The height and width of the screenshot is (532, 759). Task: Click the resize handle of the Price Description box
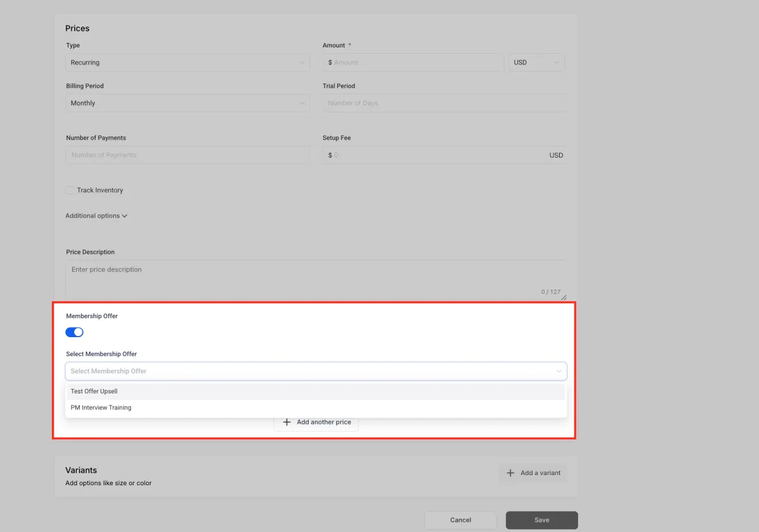564,297
